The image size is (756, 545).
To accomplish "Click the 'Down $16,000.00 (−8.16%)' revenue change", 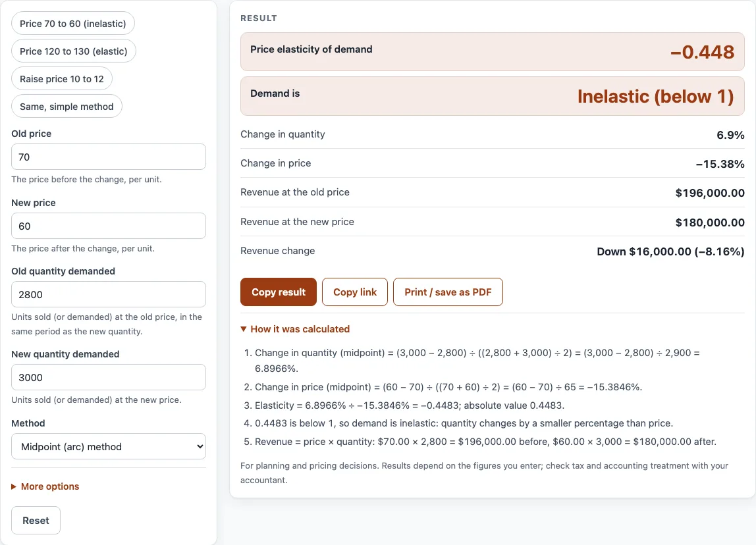I will tap(670, 251).
